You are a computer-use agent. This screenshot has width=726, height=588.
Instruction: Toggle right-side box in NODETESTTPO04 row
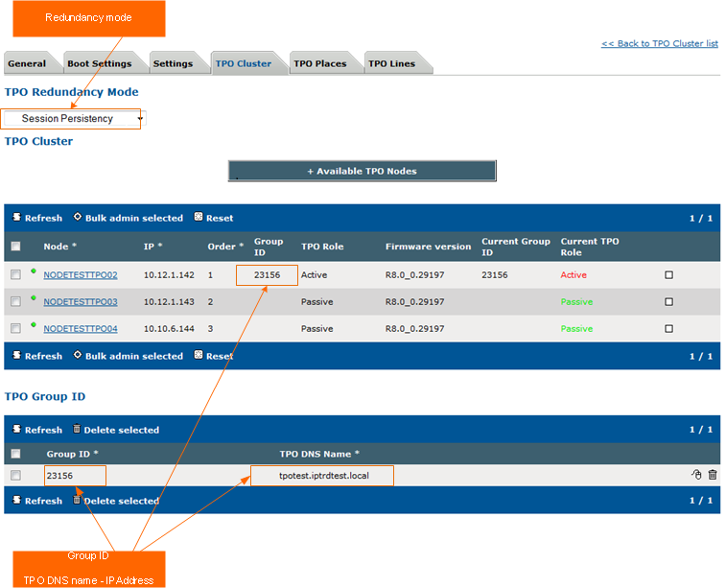pyautogui.click(x=668, y=329)
